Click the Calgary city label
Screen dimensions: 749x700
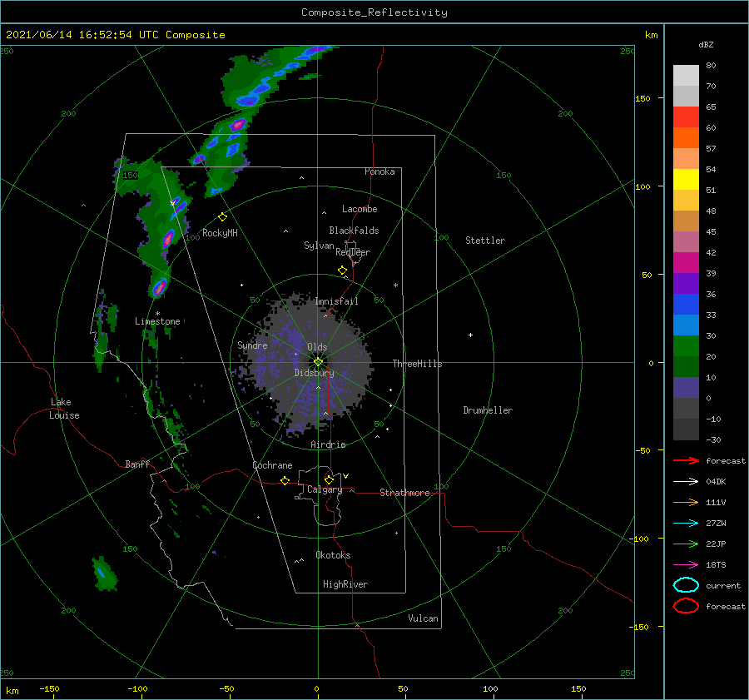[325, 489]
